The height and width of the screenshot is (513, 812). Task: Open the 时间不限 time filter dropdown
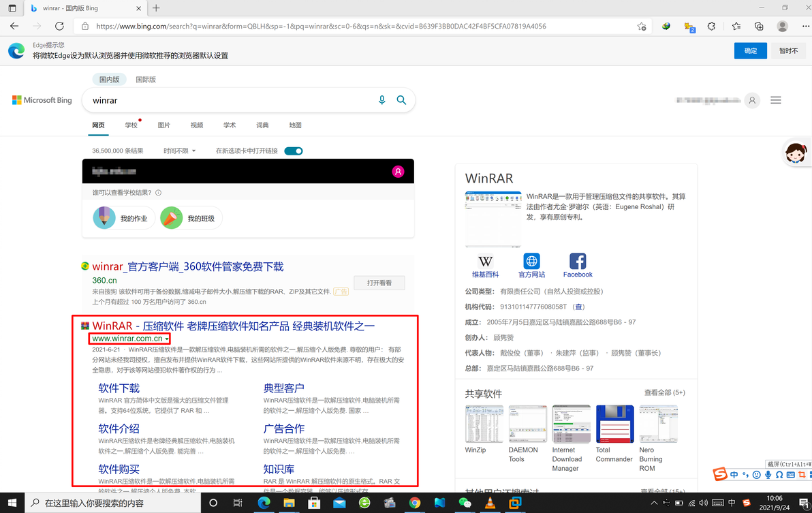pyautogui.click(x=180, y=151)
